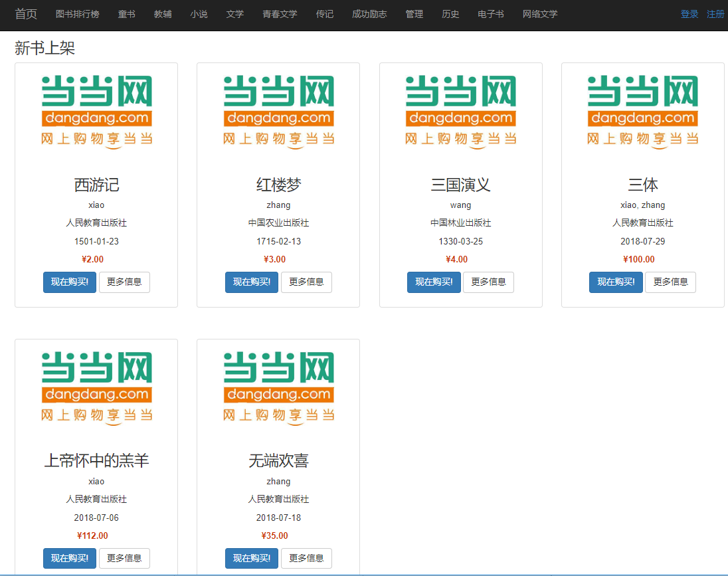Click the price ¥4.00

(457, 259)
